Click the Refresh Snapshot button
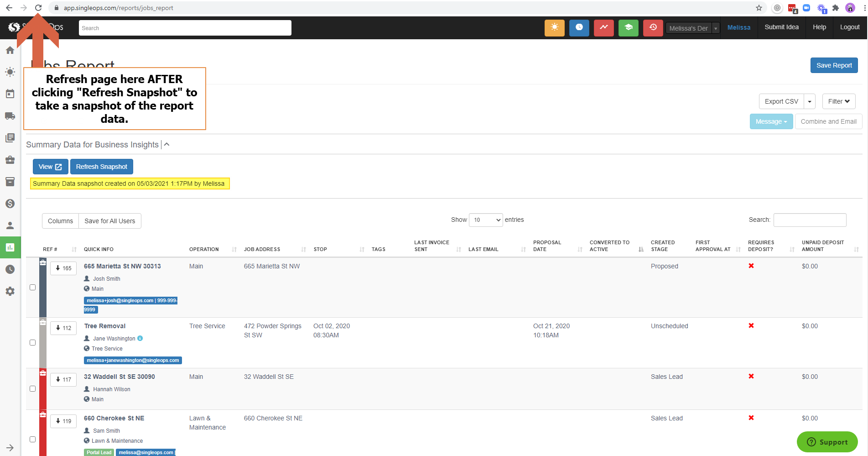Image resolution: width=868 pixels, height=456 pixels. (x=102, y=167)
